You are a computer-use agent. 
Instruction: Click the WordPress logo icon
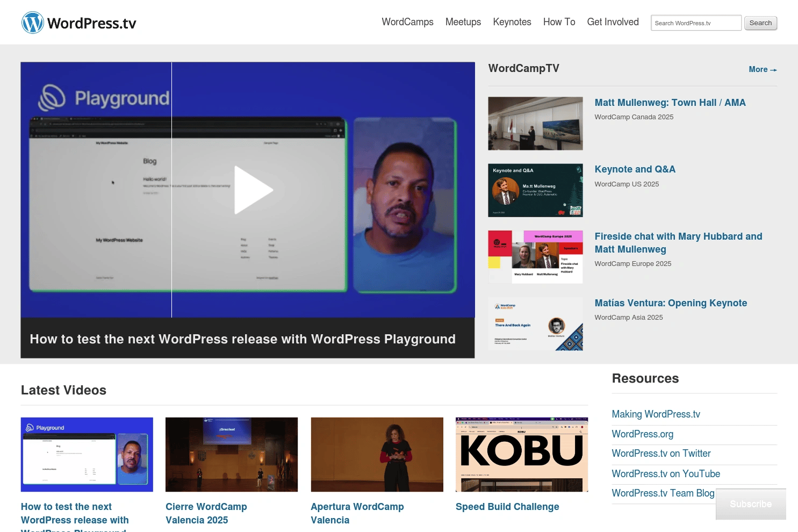[32, 22]
